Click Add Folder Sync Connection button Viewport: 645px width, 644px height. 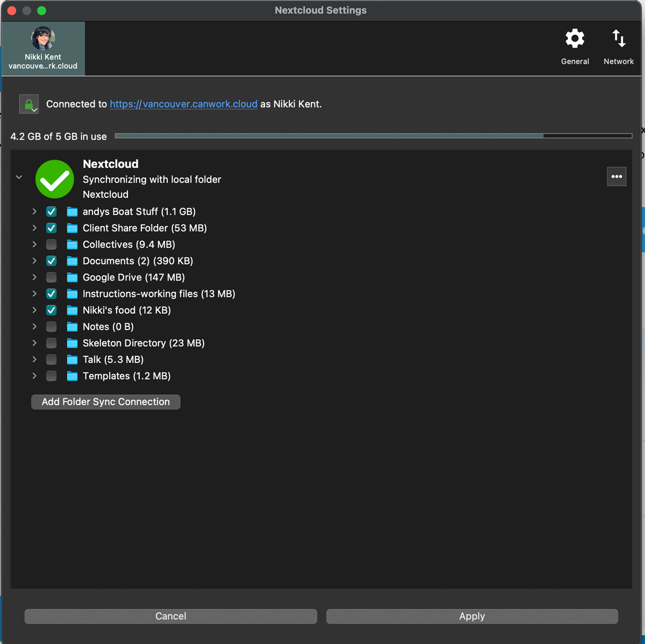point(106,402)
